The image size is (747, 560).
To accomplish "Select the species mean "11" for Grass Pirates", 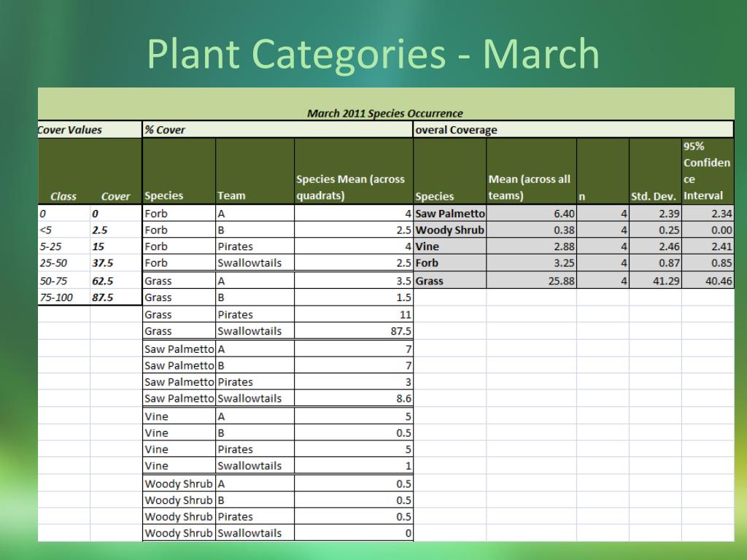I will click(x=406, y=315).
